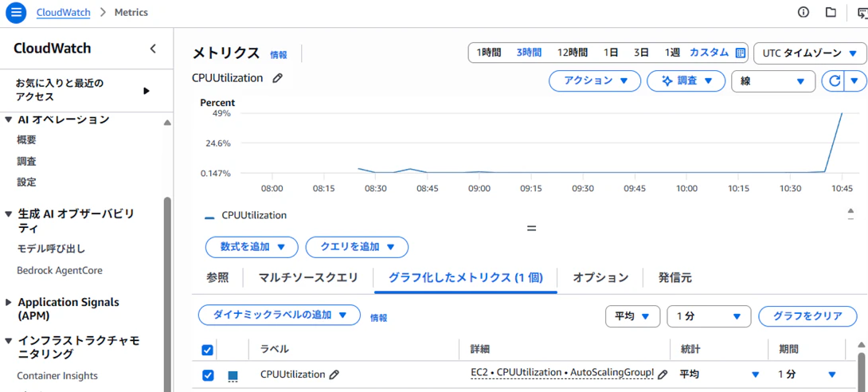Open row 統計 平均 dropdown
This screenshot has width=868, height=392.
click(x=719, y=374)
